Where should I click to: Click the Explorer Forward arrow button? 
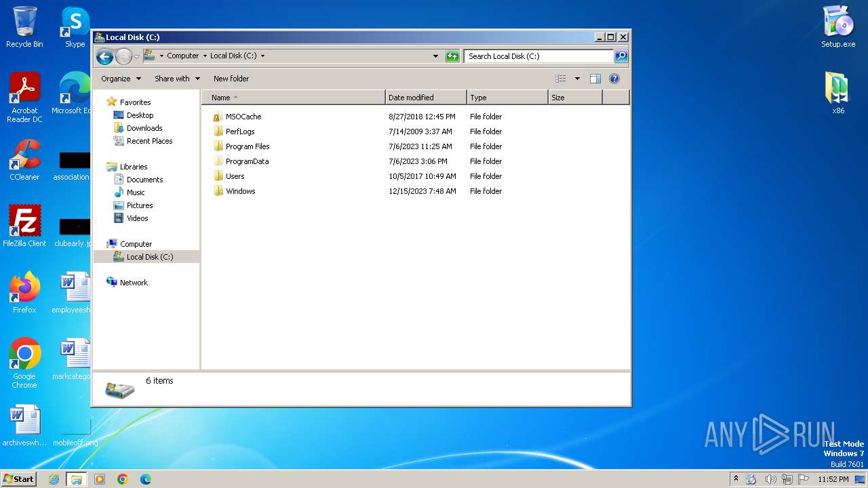tap(123, 56)
